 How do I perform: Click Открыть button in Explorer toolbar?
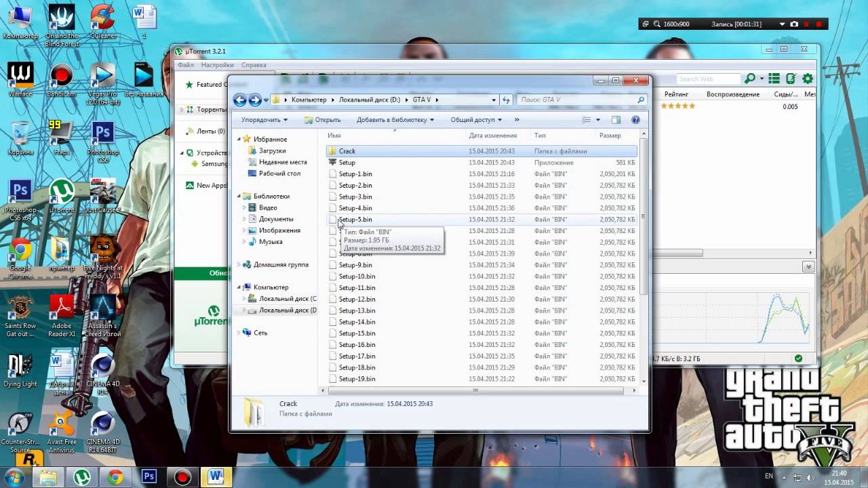[322, 120]
